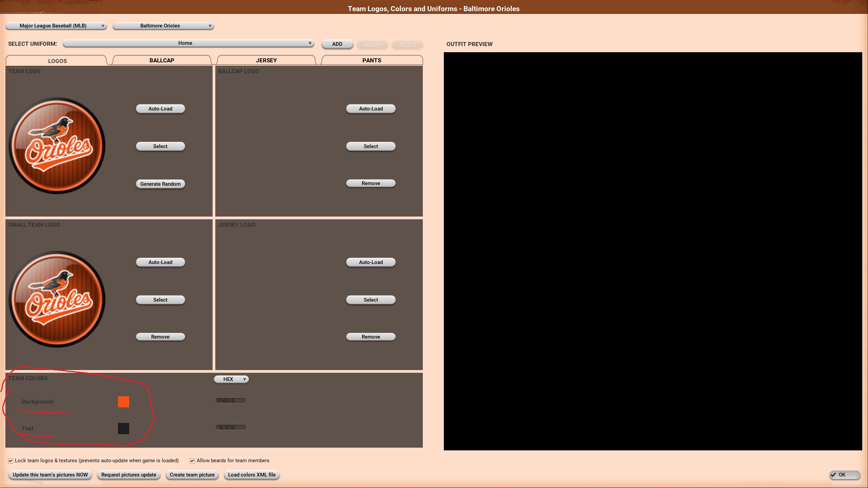This screenshot has height=488, width=868.
Task: Expand the Home uniform selection dropdown
Action: (188, 43)
